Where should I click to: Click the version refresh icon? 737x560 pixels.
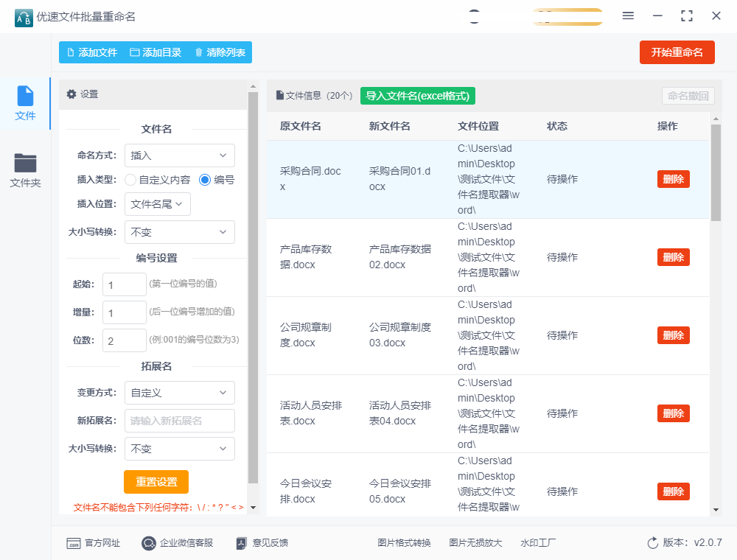[652, 543]
